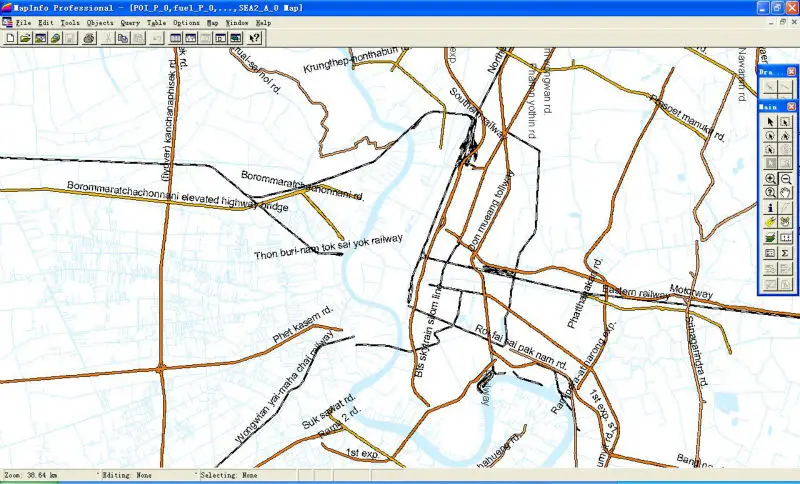This screenshot has height=484, width=800.
Task: Click the New Browser window icon
Action: coord(176,38)
